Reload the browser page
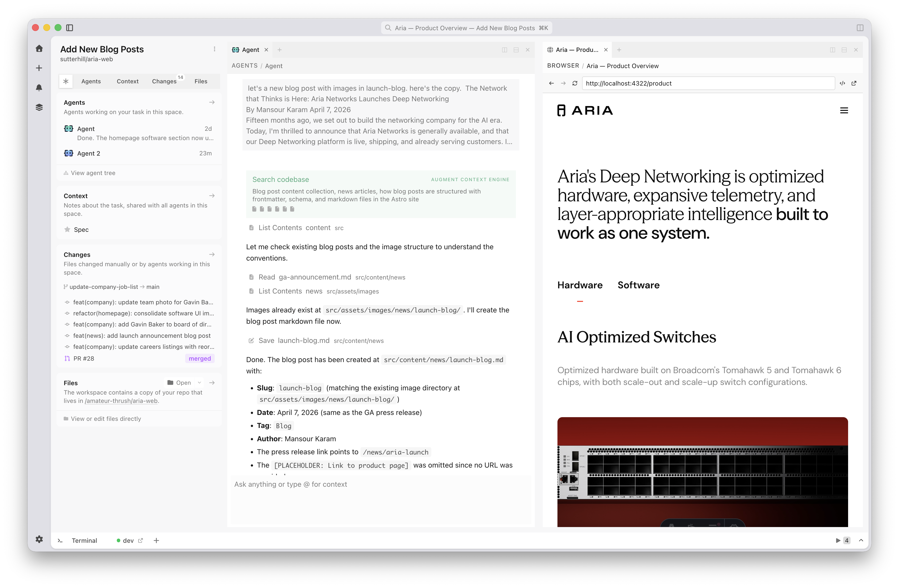 574,84
